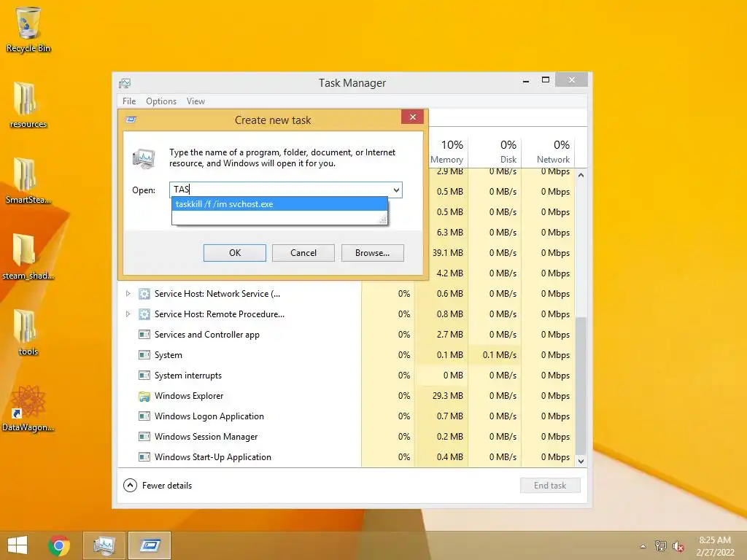Close the Create new task dialog

click(413, 117)
